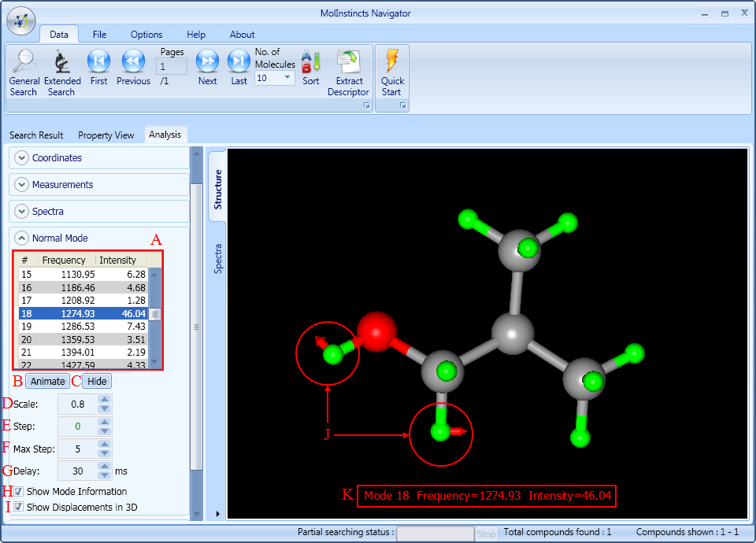Increase the Delay value
756x543 pixels.
105,466
